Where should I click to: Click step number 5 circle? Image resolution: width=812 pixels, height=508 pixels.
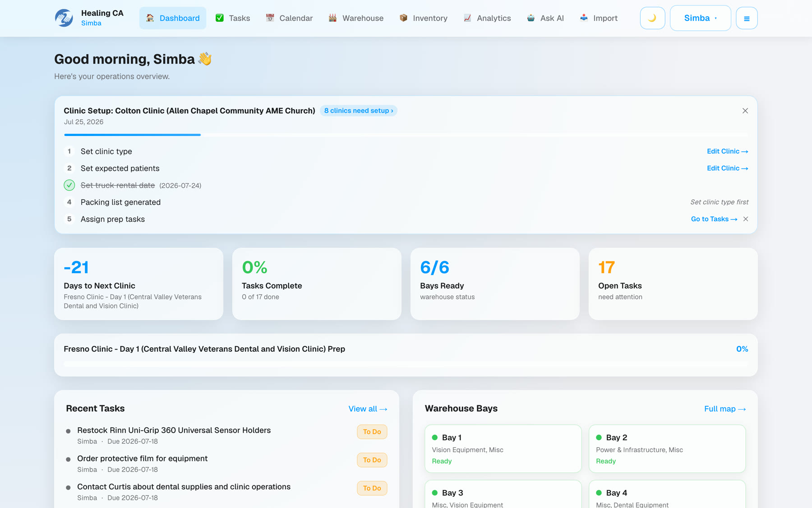(x=69, y=219)
